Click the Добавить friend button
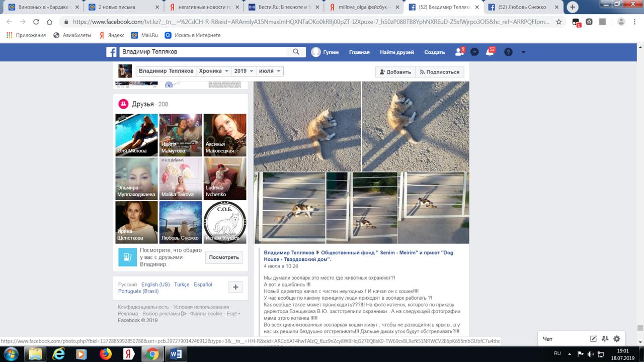 (395, 72)
